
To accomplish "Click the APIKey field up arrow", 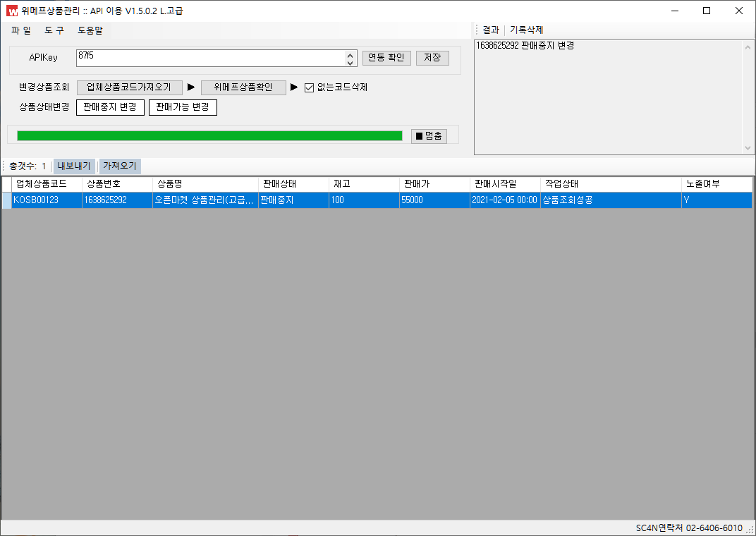I will [350, 54].
